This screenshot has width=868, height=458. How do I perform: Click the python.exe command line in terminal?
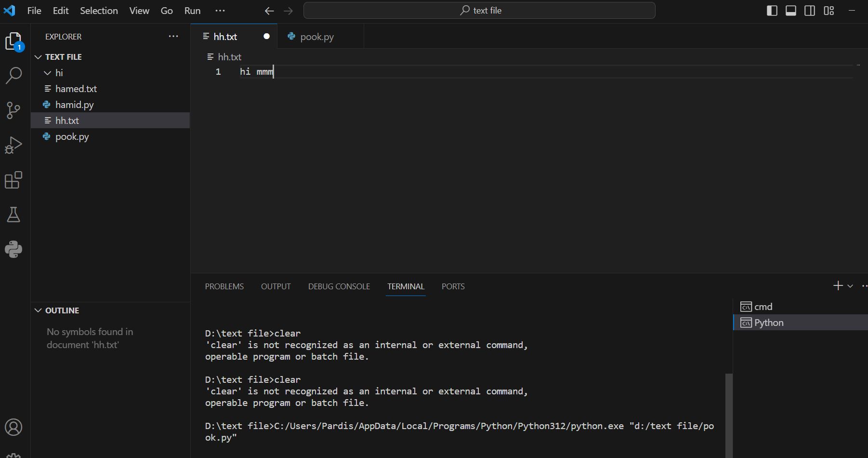[x=460, y=431]
